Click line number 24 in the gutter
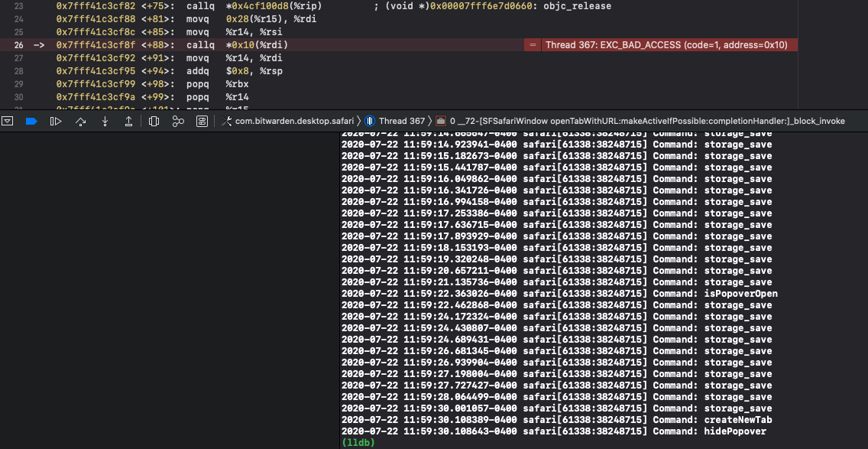 [19, 19]
